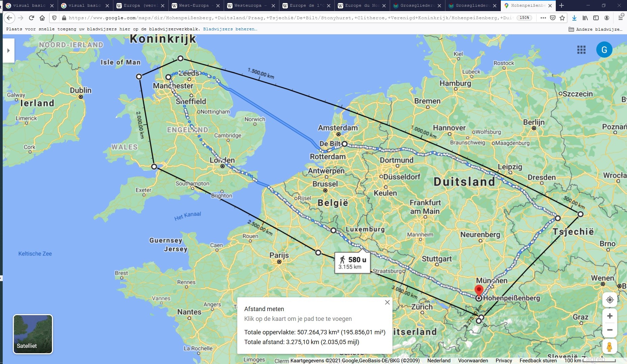The height and width of the screenshot is (364, 627).
Task: Expand the "Andere bladwijzers" bookmarks folder
Action: coord(596,29)
